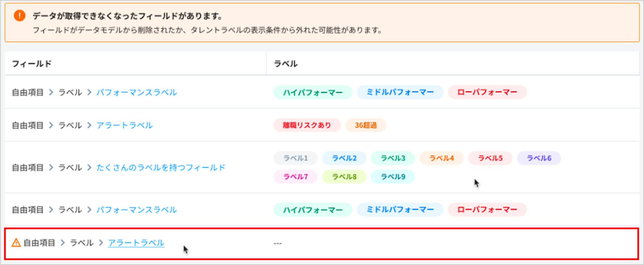Click the purple ラベル6 chip
Image resolution: width=644 pixels, height=265 pixels.
click(x=539, y=158)
